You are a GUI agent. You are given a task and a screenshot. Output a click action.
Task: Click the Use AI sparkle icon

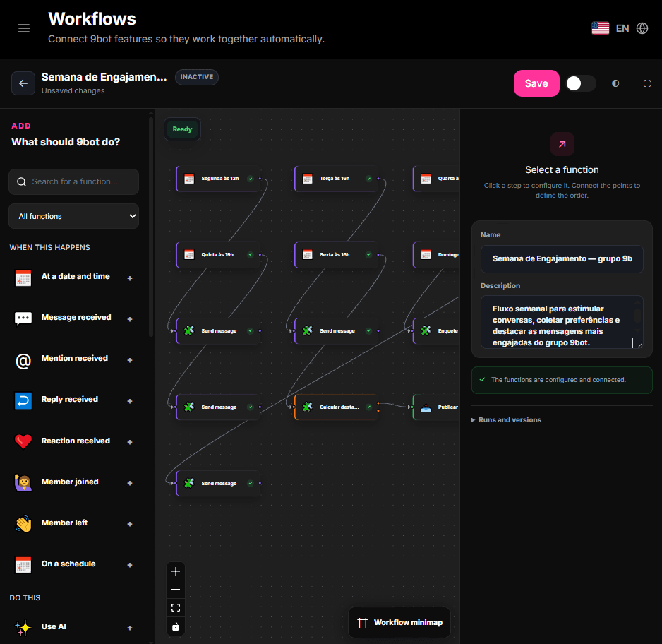pos(23,628)
